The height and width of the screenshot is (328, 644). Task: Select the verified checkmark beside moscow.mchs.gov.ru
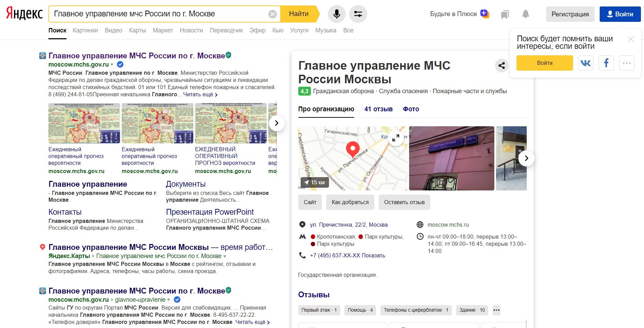[120, 64]
